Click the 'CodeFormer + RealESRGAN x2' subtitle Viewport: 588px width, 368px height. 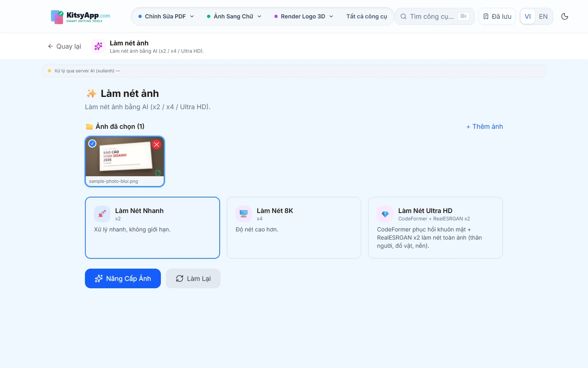tap(434, 219)
